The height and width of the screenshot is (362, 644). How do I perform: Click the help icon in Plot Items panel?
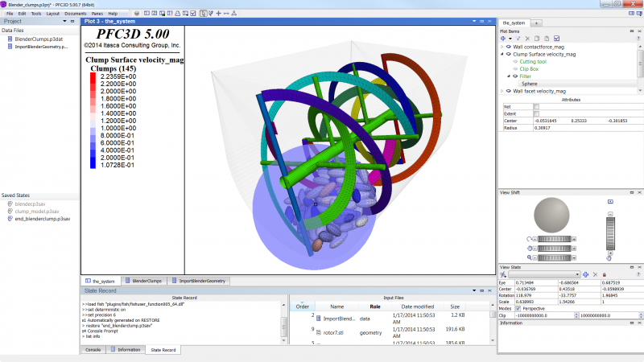tap(638, 39)
